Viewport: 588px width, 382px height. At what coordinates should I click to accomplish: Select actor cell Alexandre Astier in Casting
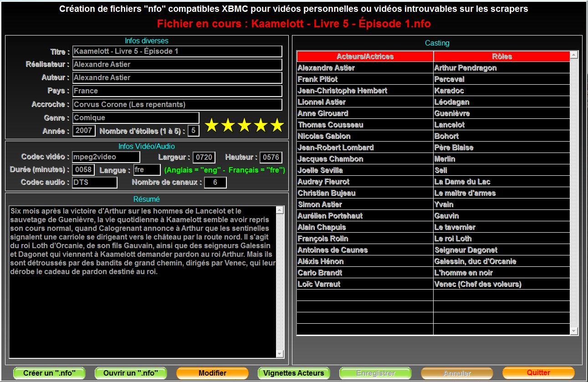pyautogui.click(x=365, y=68)
